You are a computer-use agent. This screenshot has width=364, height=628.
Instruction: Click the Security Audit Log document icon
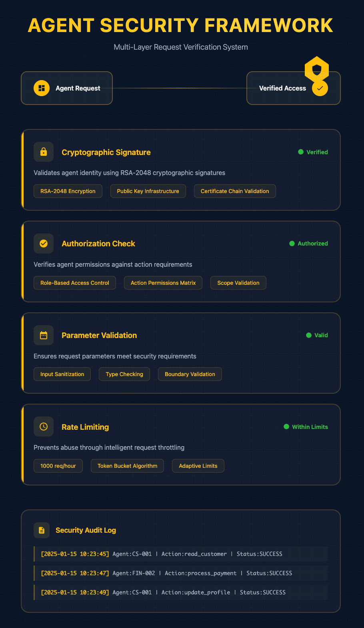[x=42, y=530]
